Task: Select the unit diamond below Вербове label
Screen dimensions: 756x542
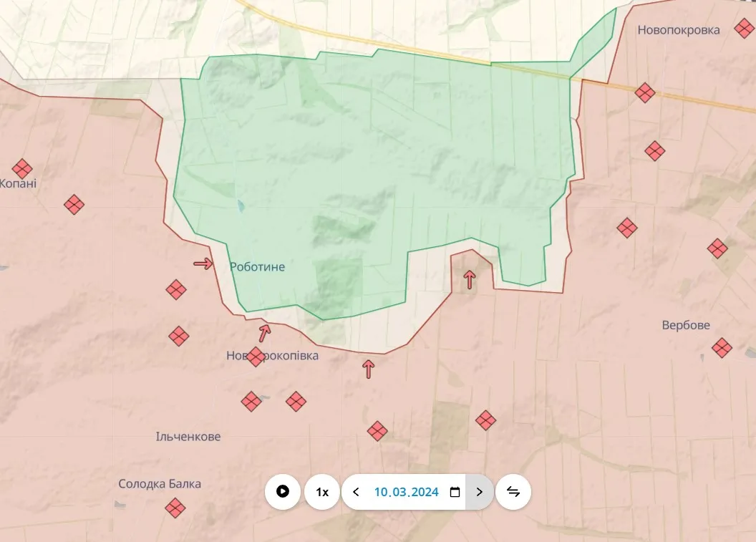Action: coord(722,348)
